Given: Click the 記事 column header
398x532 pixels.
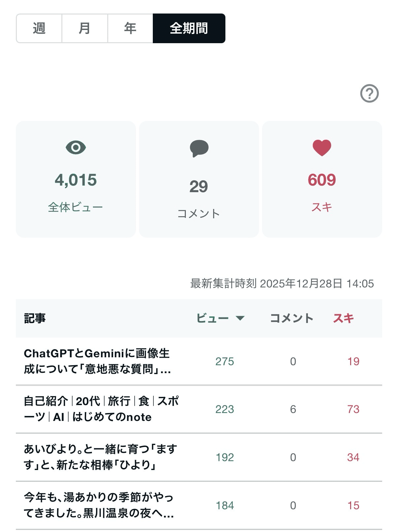Looking at the screenshot, I should (x=35, y=318).
